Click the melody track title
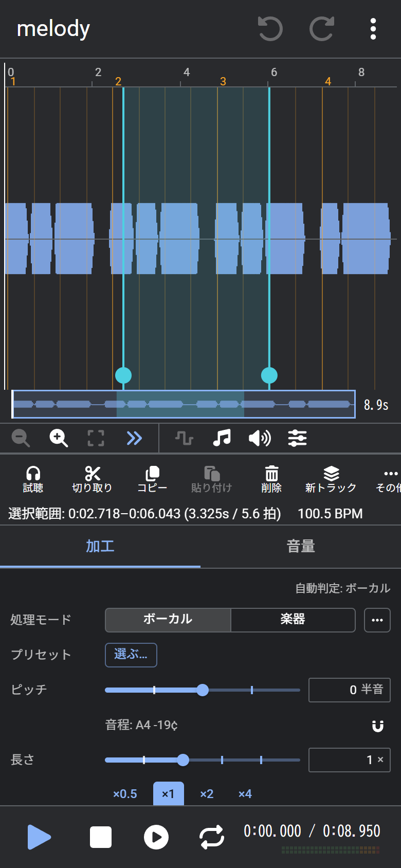This screenshot has height=868, width=401. [x=53, y=29]
